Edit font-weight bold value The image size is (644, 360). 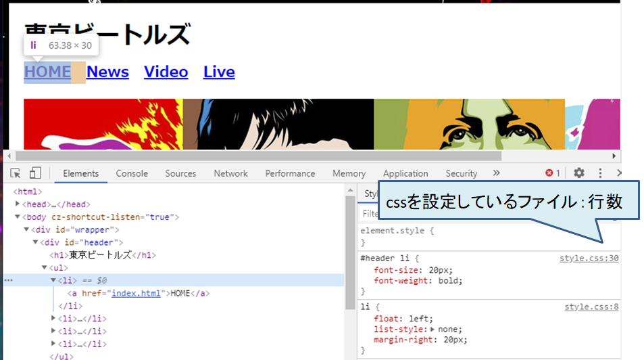click(x=449, y=281)
